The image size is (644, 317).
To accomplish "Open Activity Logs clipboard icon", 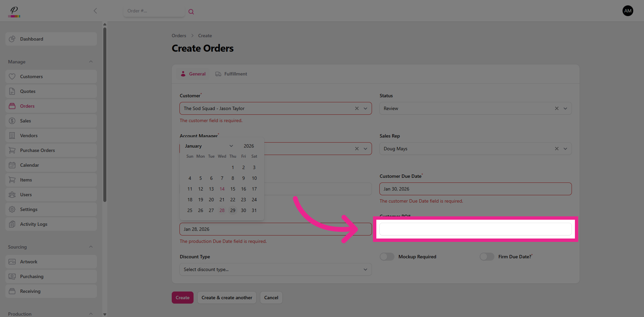I will pos(12,224).
